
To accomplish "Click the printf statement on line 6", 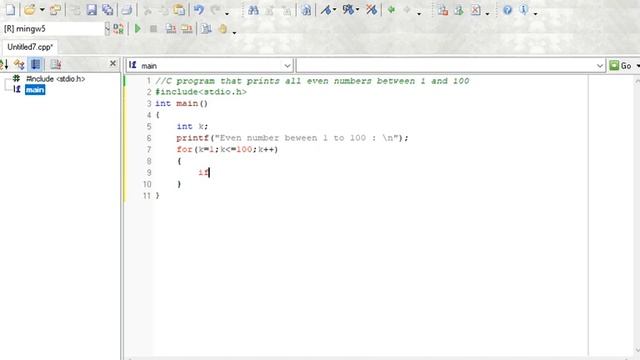I will pyautogui.click(x=292, y=138).
